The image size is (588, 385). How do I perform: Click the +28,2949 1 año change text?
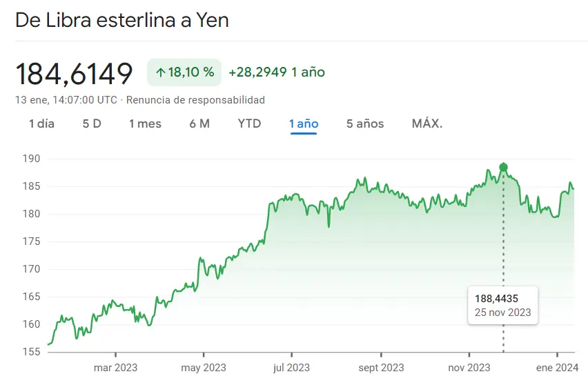click(277, 72)
